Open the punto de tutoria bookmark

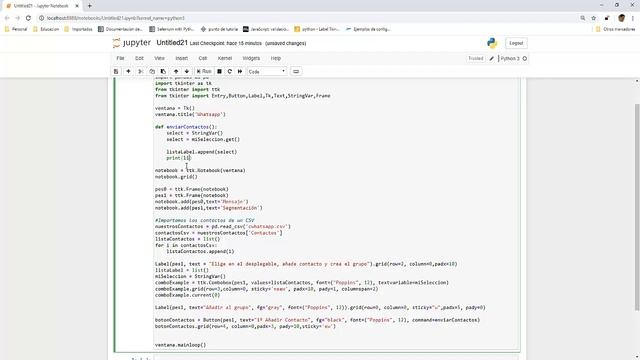(219, 29)
